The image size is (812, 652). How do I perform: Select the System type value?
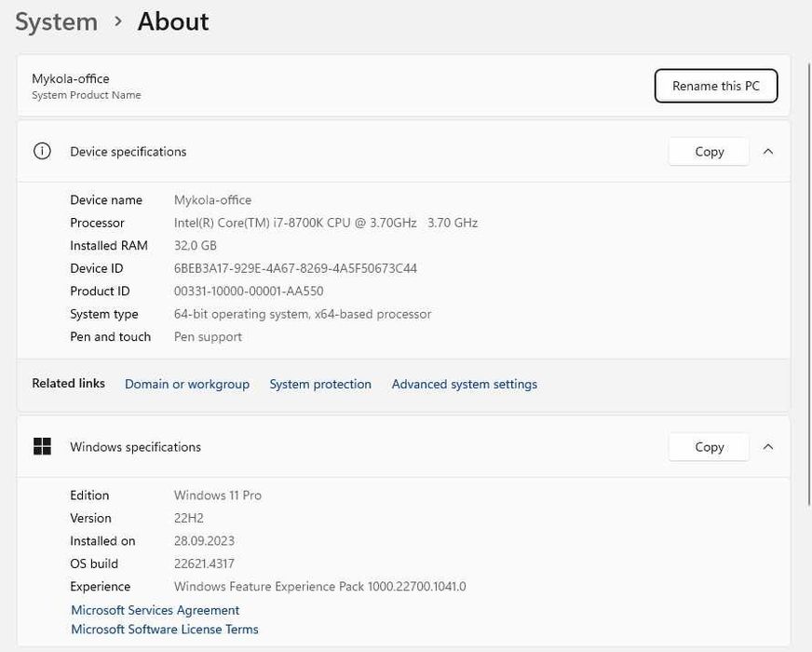pos(303,314)
